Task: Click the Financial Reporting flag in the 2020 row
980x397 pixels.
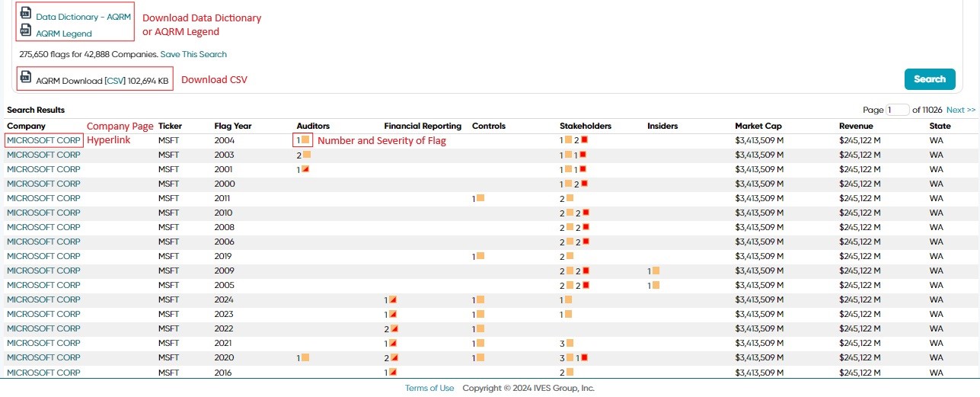Action: (x=394, y=357)
